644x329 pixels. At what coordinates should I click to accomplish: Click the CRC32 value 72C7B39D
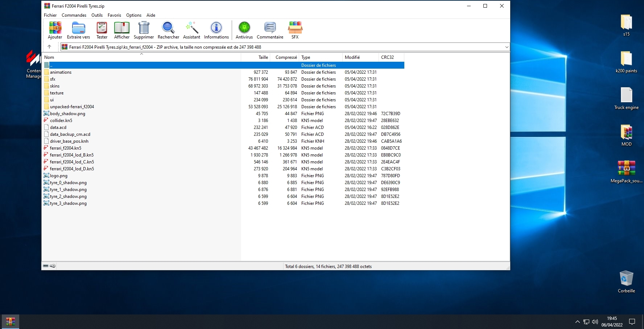tap(391, 114)
